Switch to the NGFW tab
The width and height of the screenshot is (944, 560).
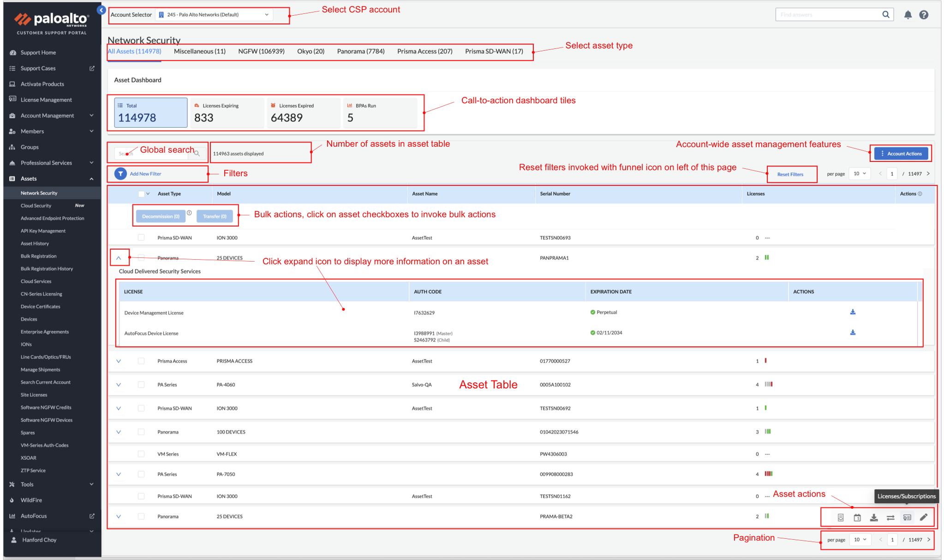(x=261, y=51)
